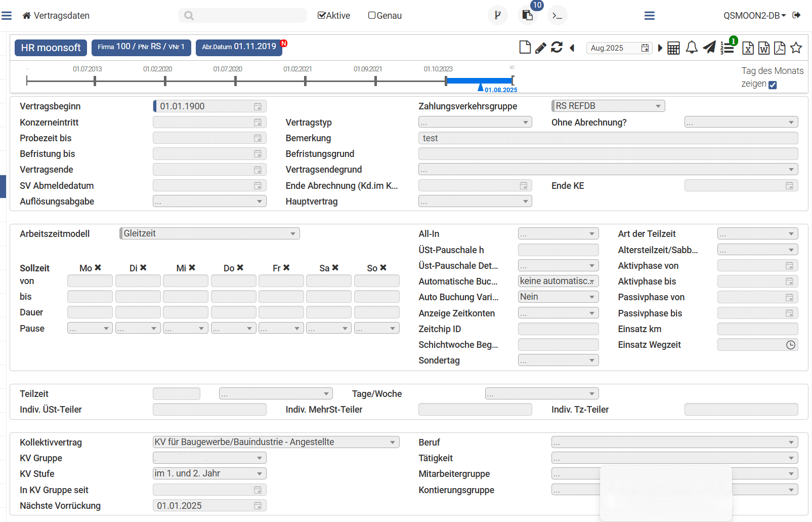Click the Zeitchip ID input field
The image size is (812, 522).
coord(559,329)
